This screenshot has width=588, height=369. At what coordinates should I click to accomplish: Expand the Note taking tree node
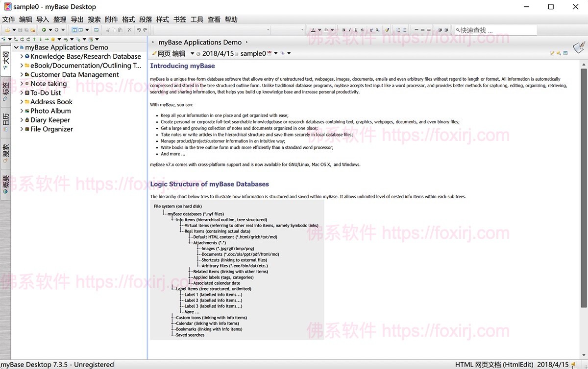22,84
